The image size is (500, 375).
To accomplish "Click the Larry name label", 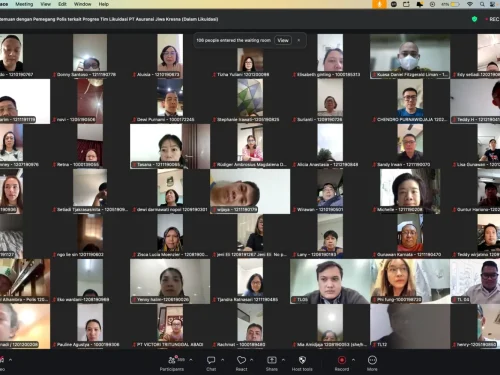I will click(315, 255).
